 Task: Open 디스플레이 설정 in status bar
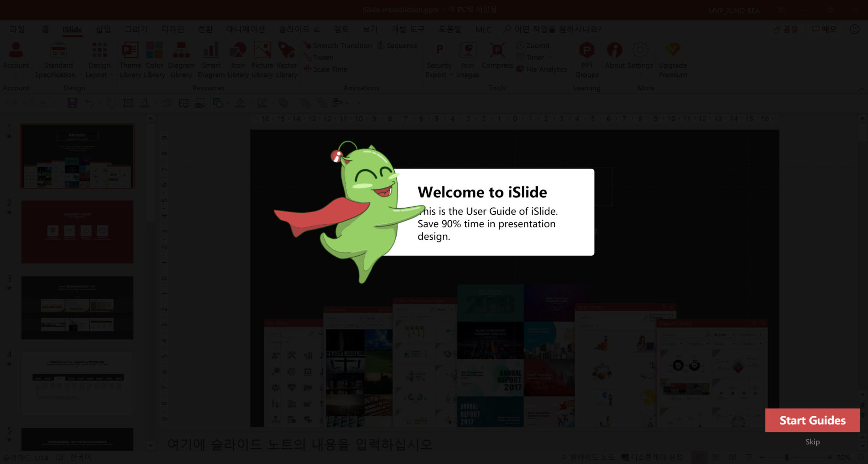pyautogui.click(x=652, y=457)
